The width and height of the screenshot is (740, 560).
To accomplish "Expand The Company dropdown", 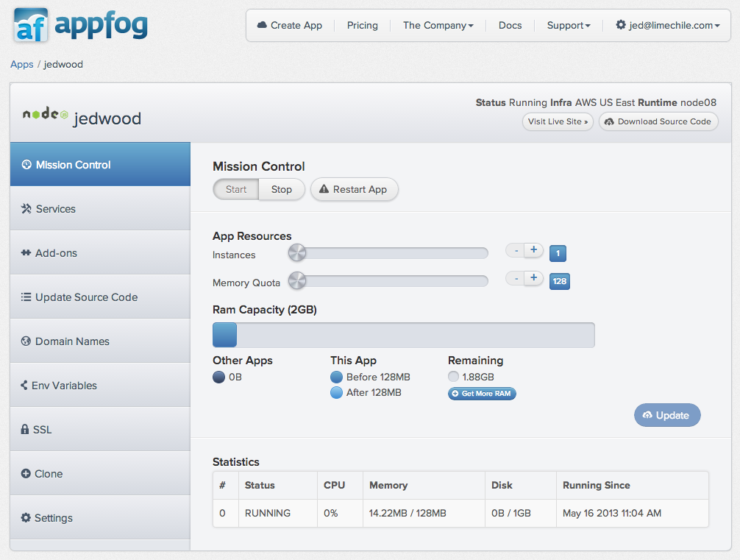I will (438, 25).
